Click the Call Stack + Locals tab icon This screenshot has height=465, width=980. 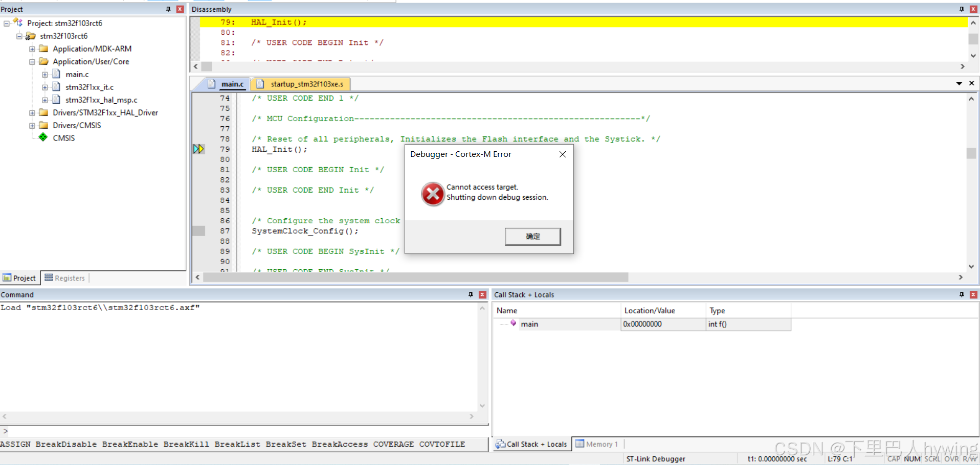point(500,444)
